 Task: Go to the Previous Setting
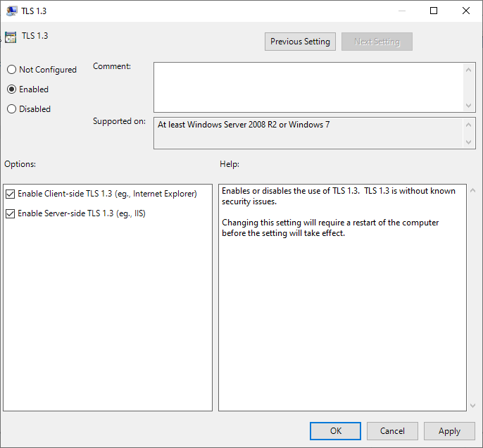click(300, 42)
